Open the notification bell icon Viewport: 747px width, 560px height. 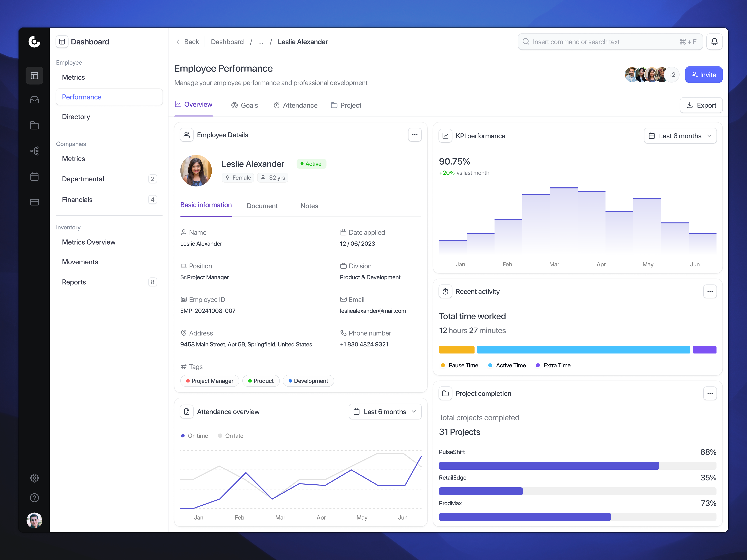pyautogui.click(x=714, y=41)
